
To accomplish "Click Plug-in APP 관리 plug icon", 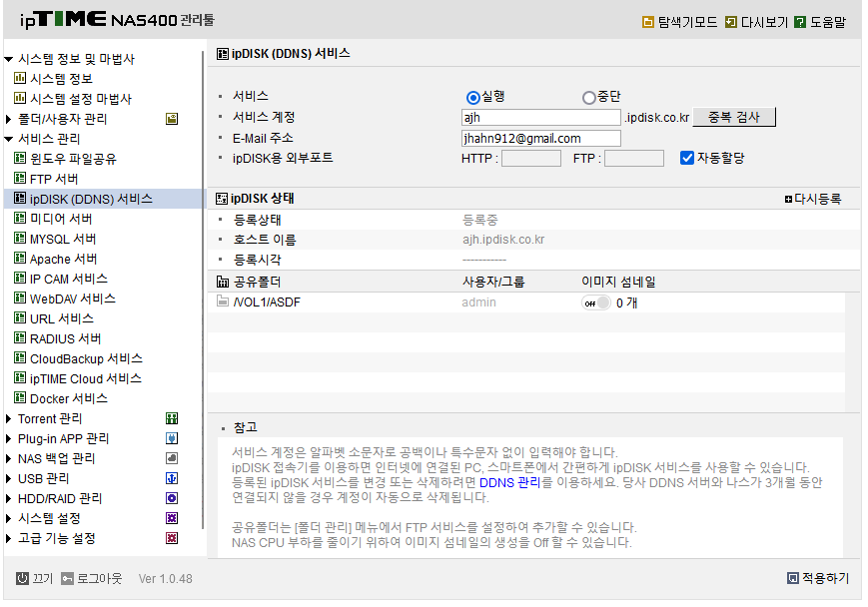I will point(172,438).
